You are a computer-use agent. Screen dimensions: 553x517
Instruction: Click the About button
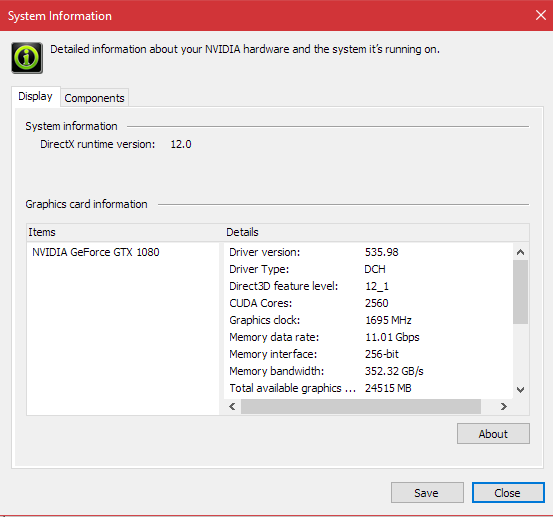click(493, 433)
